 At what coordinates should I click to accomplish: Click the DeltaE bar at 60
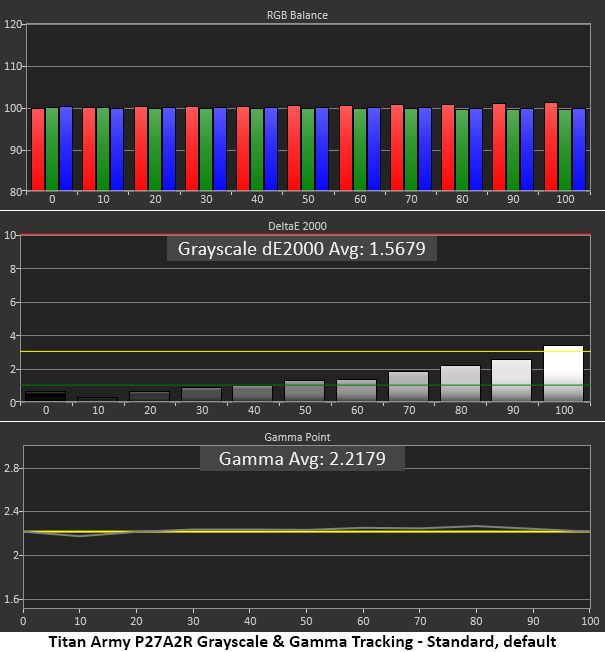[357, 390]
